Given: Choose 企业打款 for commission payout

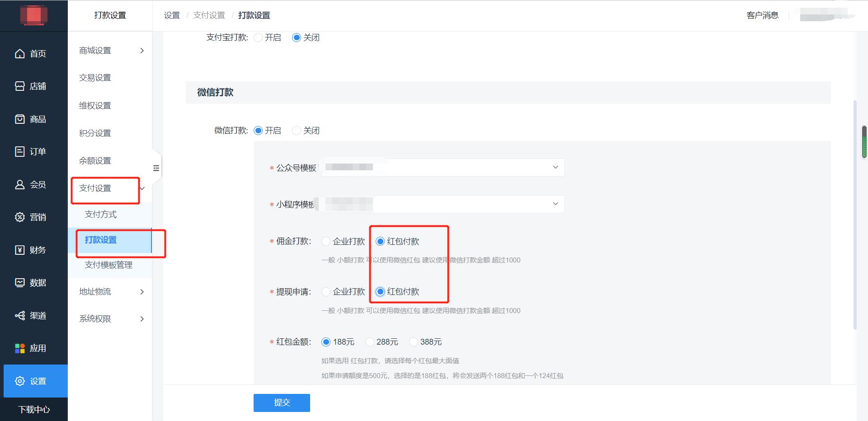Looking at the screenshot, I should [x=326, y=241].
